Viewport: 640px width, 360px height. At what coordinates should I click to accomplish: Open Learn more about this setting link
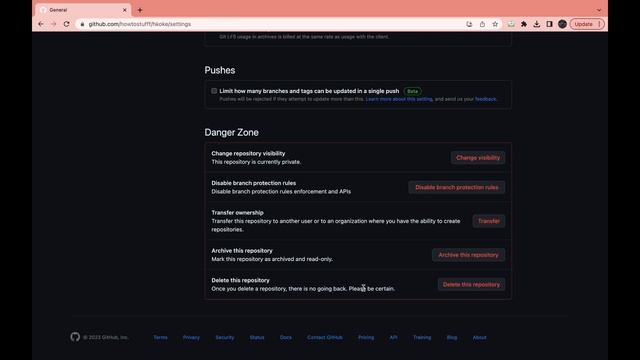pyautogui.click(x=399, y=99)
